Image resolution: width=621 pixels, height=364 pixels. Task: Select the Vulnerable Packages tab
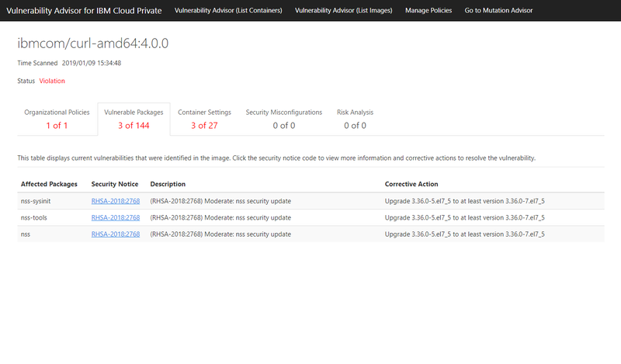(134, 119)
